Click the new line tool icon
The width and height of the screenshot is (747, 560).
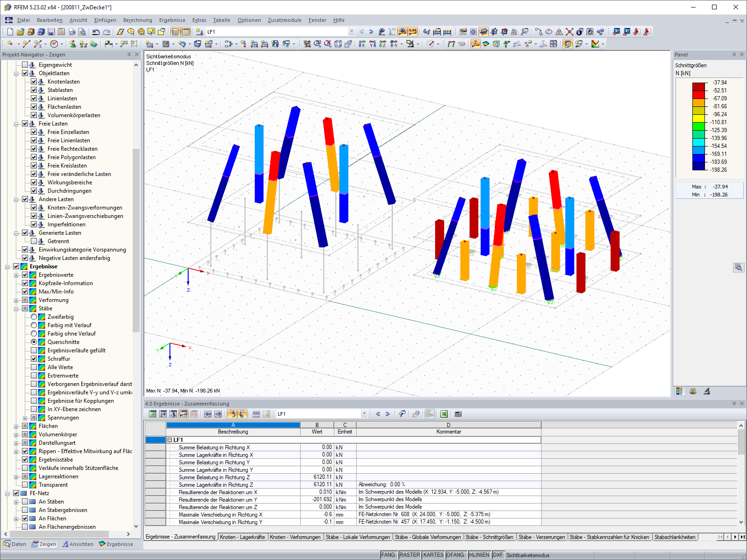[27, 44]
